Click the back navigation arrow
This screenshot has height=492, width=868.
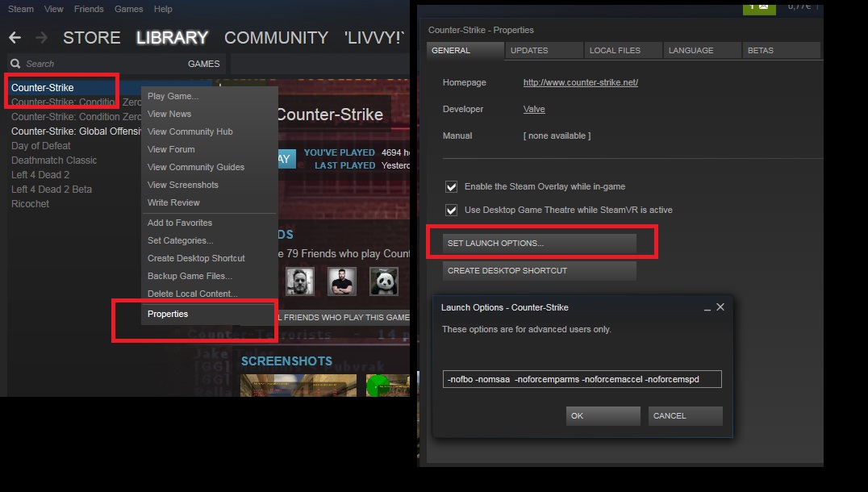(15, 38)
